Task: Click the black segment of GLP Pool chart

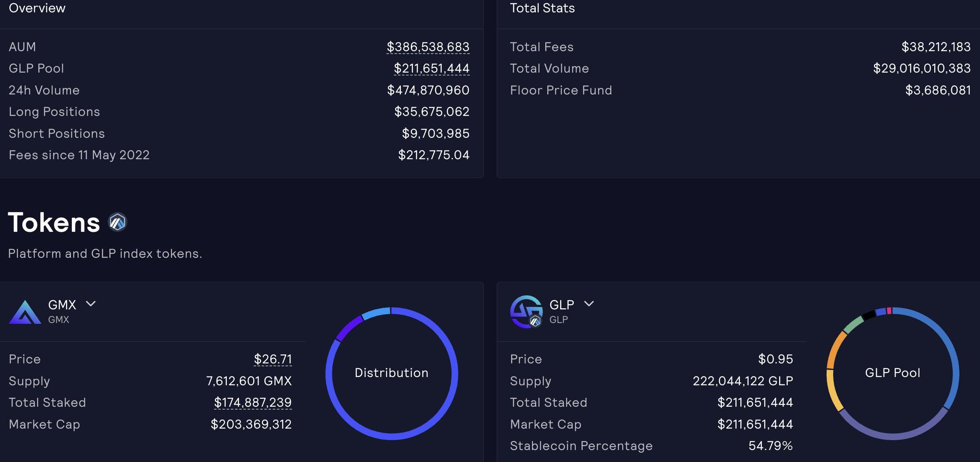Action: point(869,316)
